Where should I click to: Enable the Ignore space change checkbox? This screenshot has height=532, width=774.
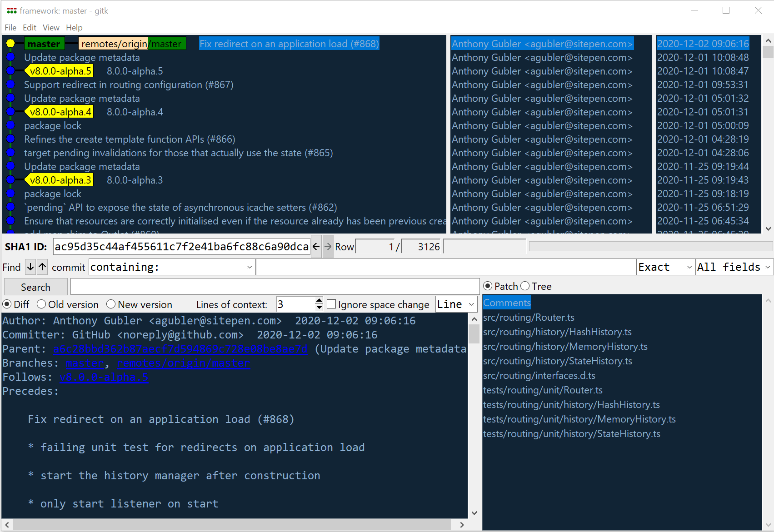tap(331, 304)
